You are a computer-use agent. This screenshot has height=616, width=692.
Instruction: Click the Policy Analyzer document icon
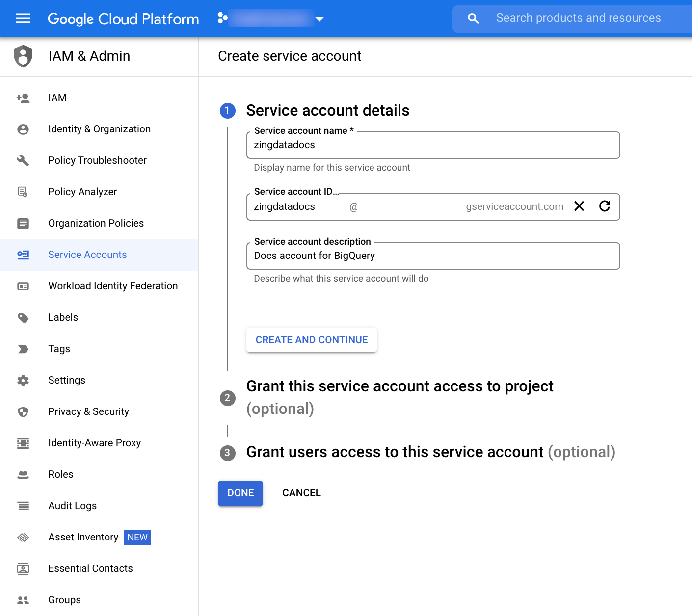23,192
